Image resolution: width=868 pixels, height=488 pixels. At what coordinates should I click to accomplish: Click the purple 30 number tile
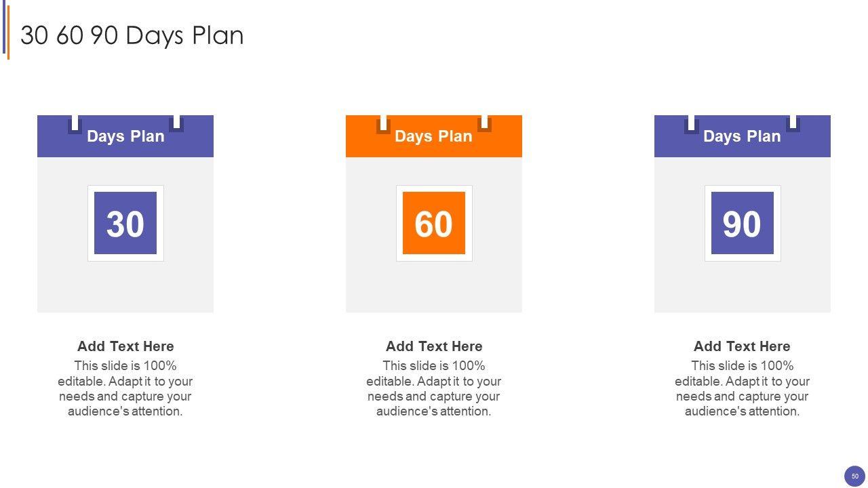125,223
